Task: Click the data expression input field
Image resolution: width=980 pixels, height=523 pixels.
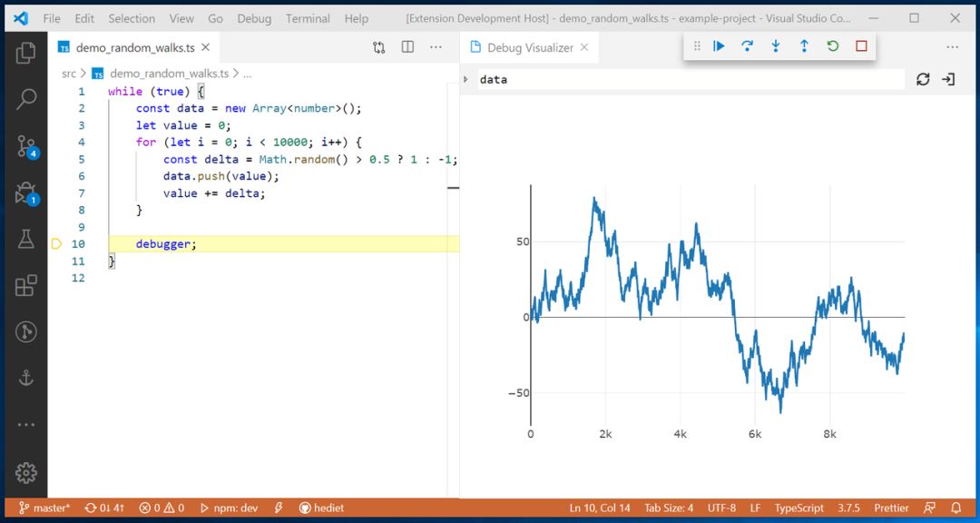Action: (x=690, y=80)
